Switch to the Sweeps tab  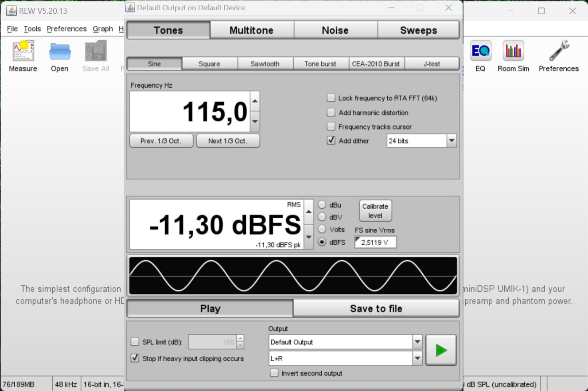point(418,30)
